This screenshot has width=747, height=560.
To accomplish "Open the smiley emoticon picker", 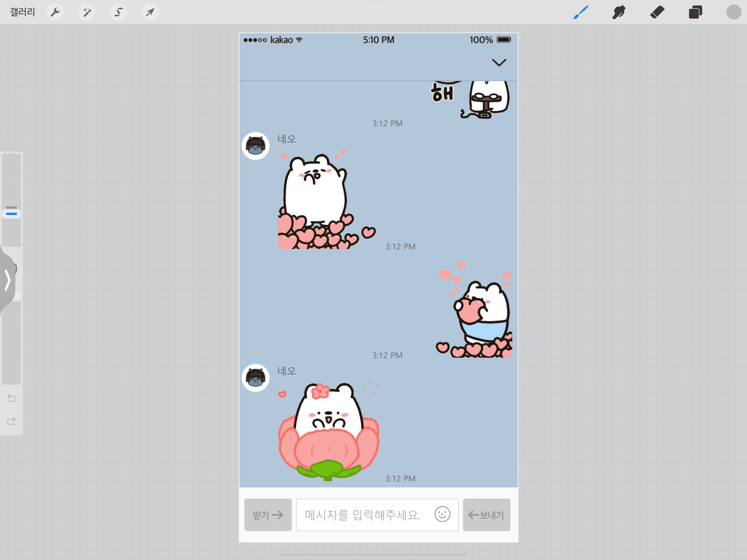I will (x=442, y=514).
